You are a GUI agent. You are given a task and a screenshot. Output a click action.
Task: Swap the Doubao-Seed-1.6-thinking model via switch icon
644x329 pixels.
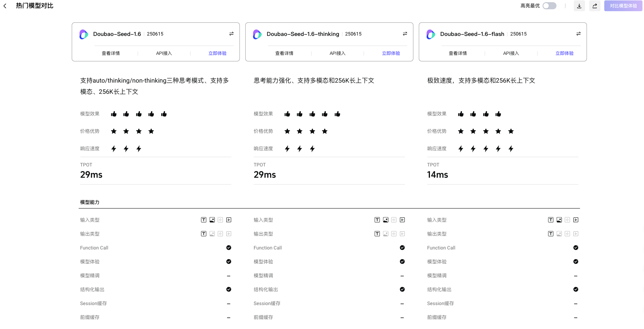coord(405,34)
